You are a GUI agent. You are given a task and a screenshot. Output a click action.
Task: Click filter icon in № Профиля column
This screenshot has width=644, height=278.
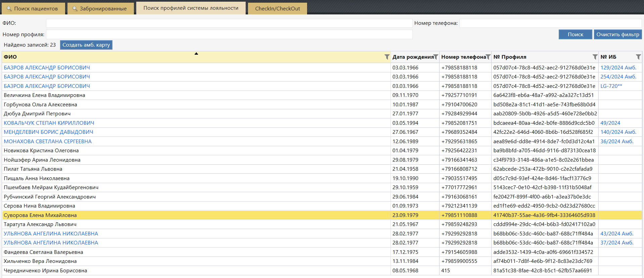595,57
